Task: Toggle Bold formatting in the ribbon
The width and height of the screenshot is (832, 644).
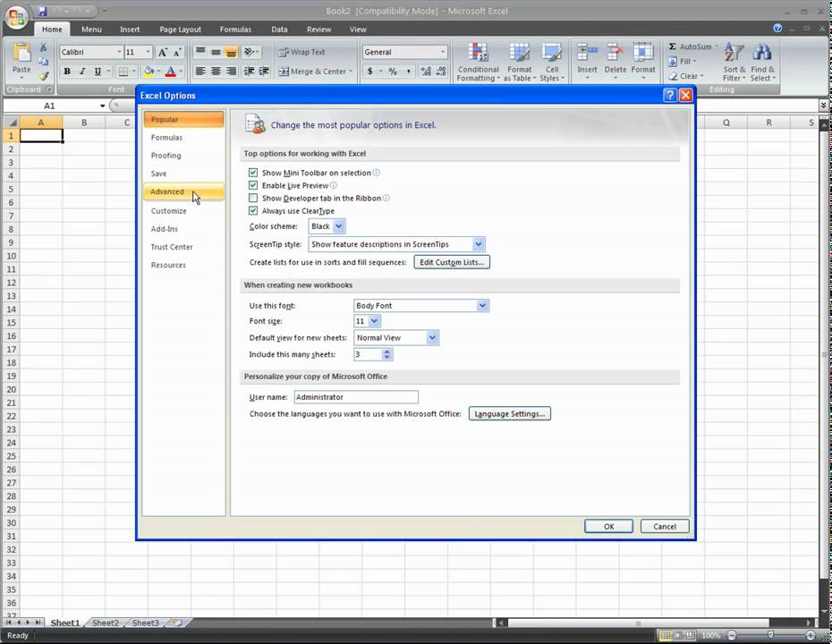Action: coord(67,71)
